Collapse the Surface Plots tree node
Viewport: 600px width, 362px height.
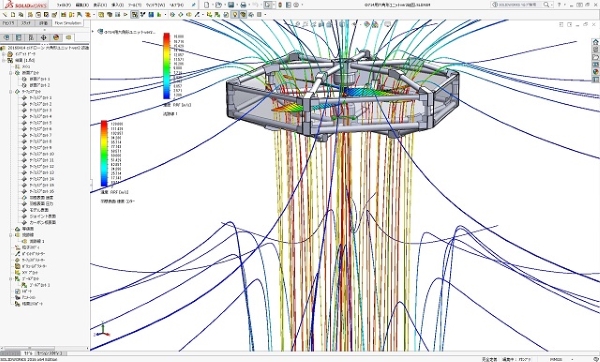[11, 92]
